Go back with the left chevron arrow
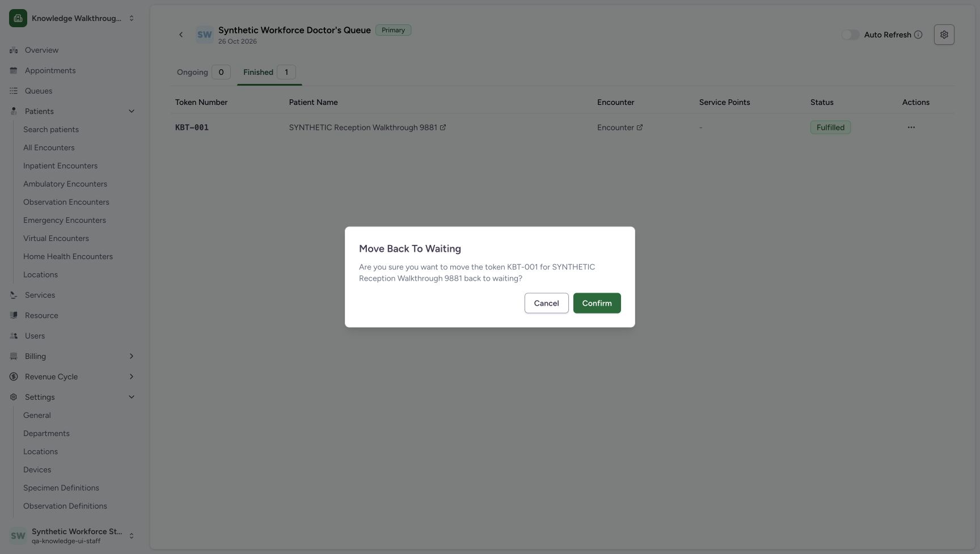The width and height of the screenshot is (980, 554). point(181,35)
